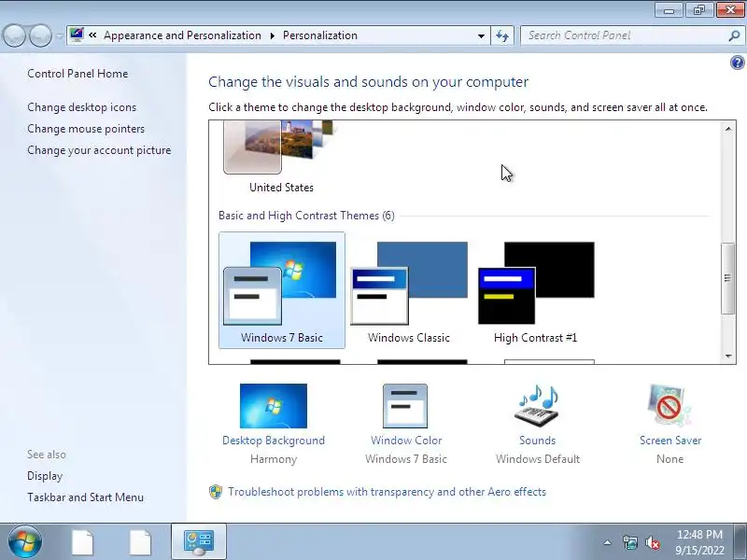Open Change your account picture link
Screen dimensions: 747x560
coord(99,150)
